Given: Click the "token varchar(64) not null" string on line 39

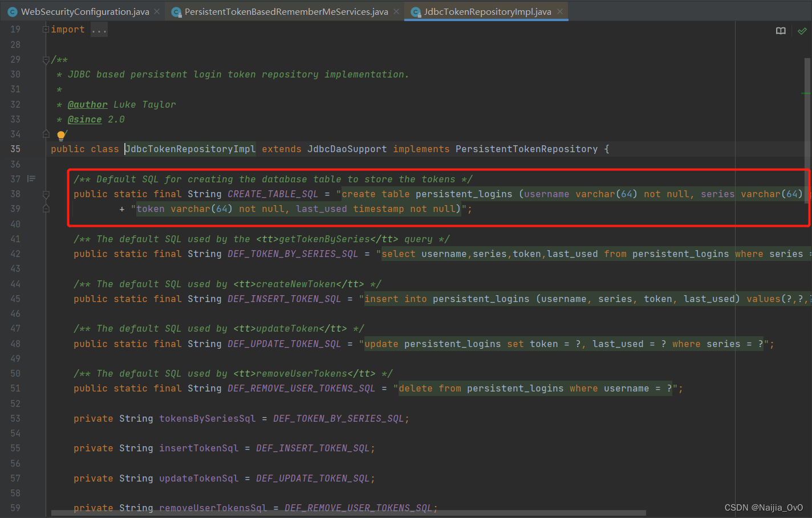Looking at the screenshot, I should click(299, 209).
